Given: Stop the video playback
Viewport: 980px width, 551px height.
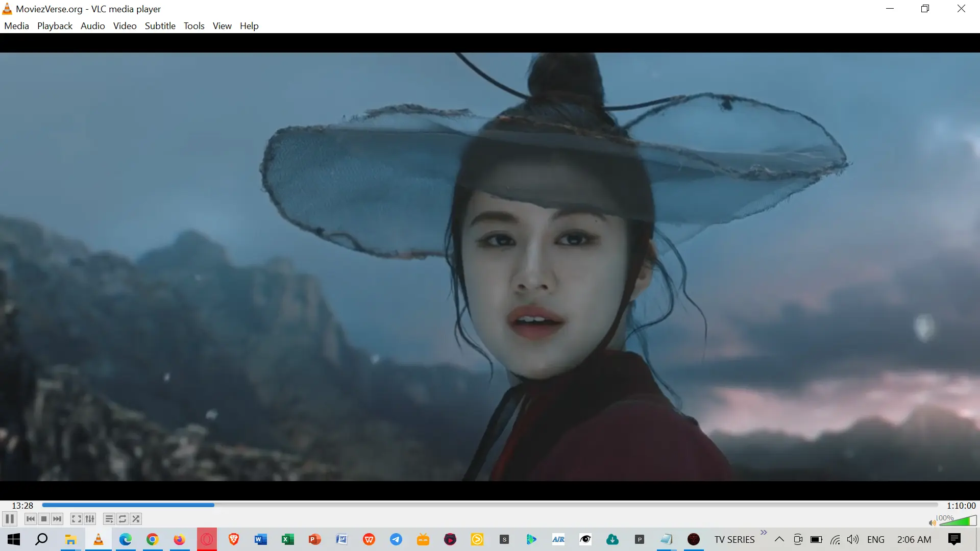Looking at the screenshot, I should (44, 519).
